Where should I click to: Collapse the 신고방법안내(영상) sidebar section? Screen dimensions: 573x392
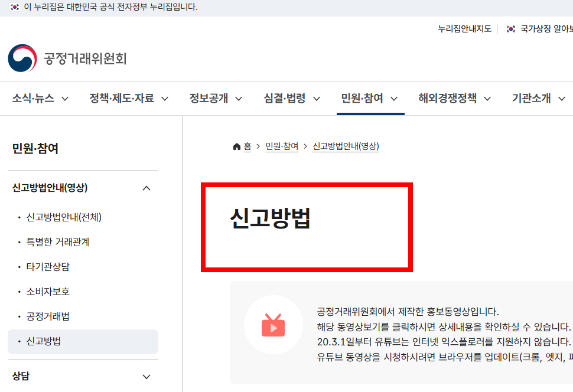(146, 188)
